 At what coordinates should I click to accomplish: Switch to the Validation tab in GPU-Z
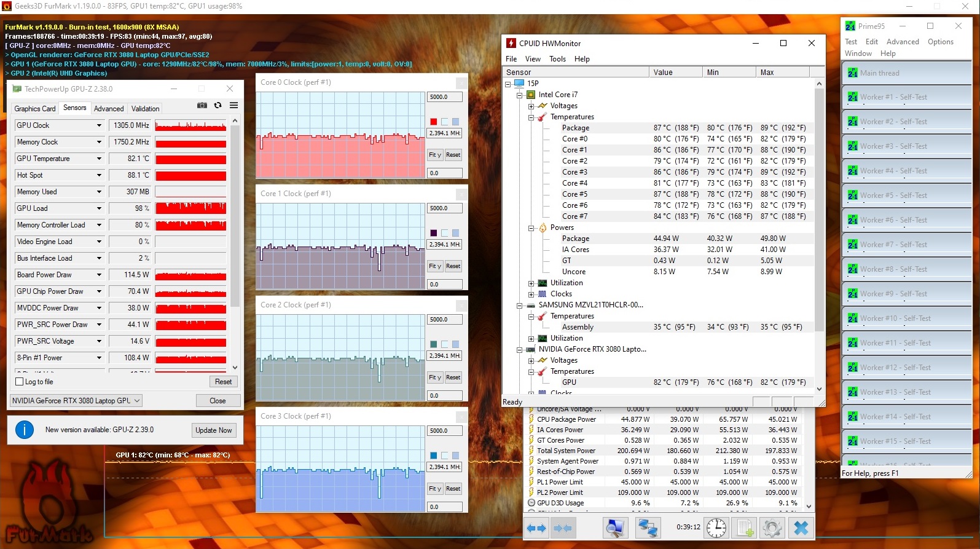click(x=146, y=109)
